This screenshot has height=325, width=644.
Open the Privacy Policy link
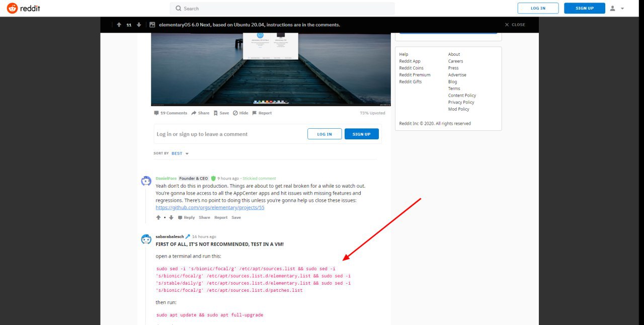click(x=461, y=102)
